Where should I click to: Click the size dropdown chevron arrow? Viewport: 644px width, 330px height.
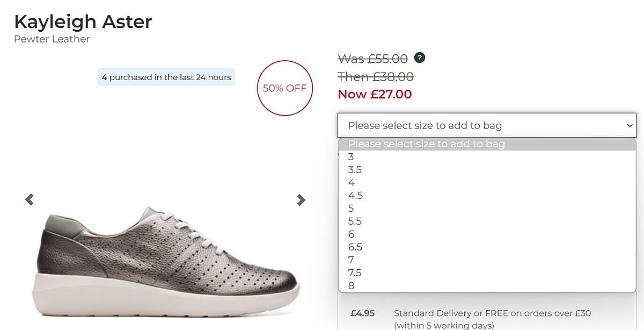pyautogui.click(x=630, y=125)
